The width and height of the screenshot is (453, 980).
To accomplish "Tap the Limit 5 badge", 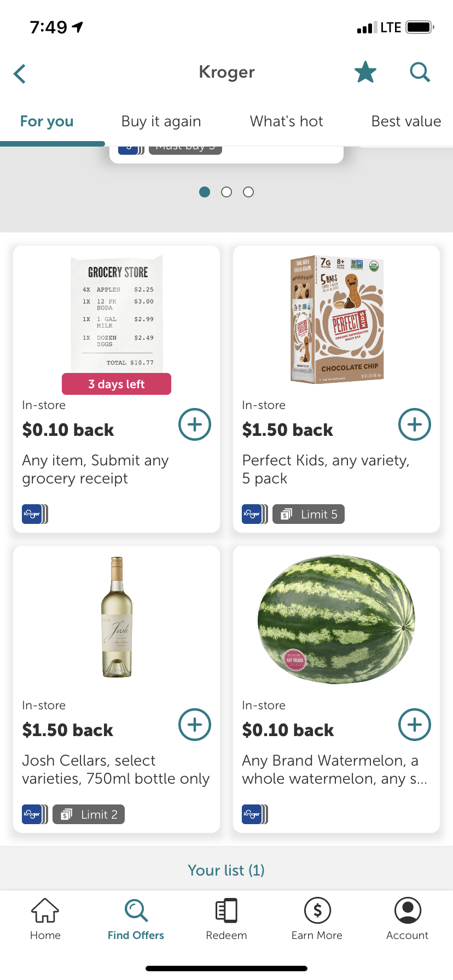I will pos(309,514).
